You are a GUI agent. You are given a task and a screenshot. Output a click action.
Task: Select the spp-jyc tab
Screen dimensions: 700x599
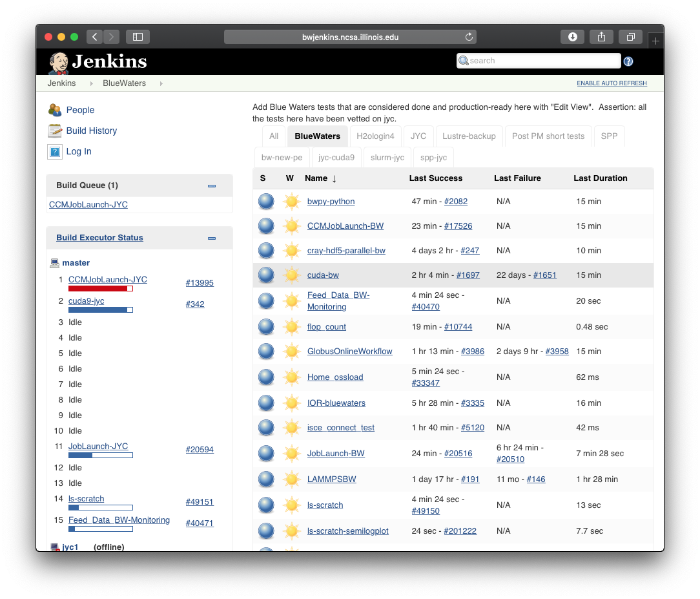pyautogui.click(x=433, y=158)
